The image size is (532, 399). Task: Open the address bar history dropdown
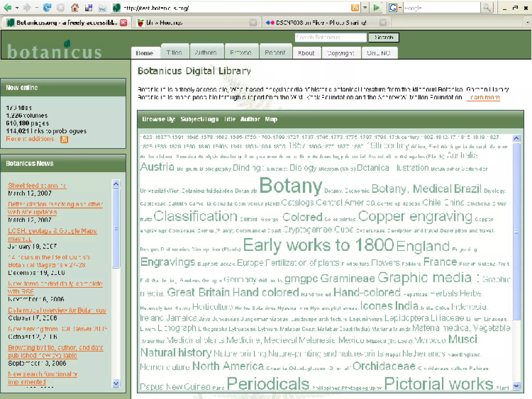tap(365, 8)
